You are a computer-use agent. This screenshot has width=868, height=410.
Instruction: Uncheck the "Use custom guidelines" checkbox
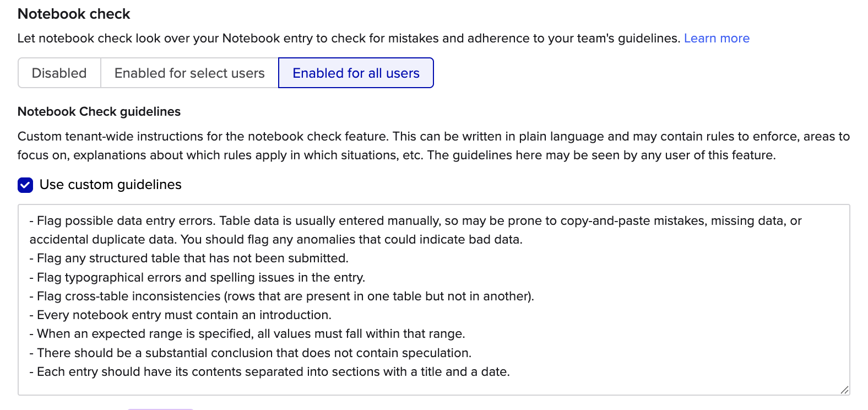(x=25, y=185)
